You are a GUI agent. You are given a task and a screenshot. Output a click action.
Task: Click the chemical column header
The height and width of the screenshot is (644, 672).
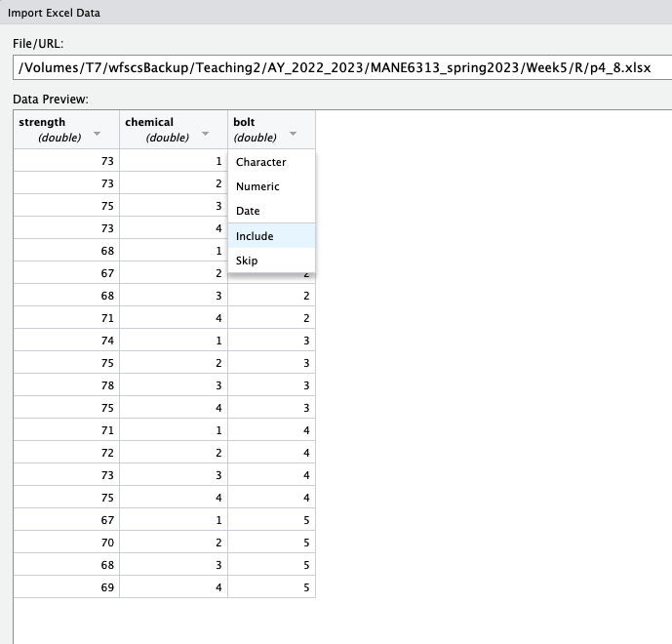[x=156, y=129]
